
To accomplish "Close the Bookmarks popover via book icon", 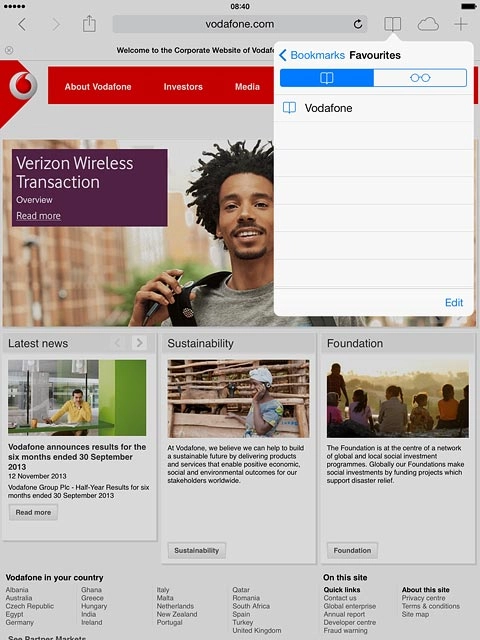I will [393, 24].
